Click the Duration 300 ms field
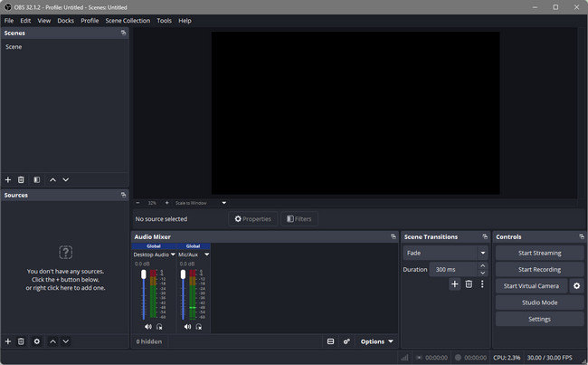 [454, 269]
